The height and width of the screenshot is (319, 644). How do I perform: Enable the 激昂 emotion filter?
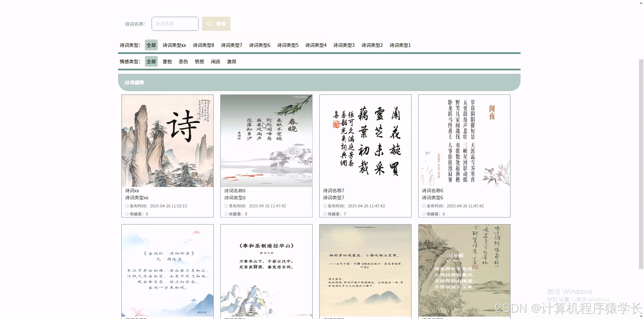pos(231,61)
